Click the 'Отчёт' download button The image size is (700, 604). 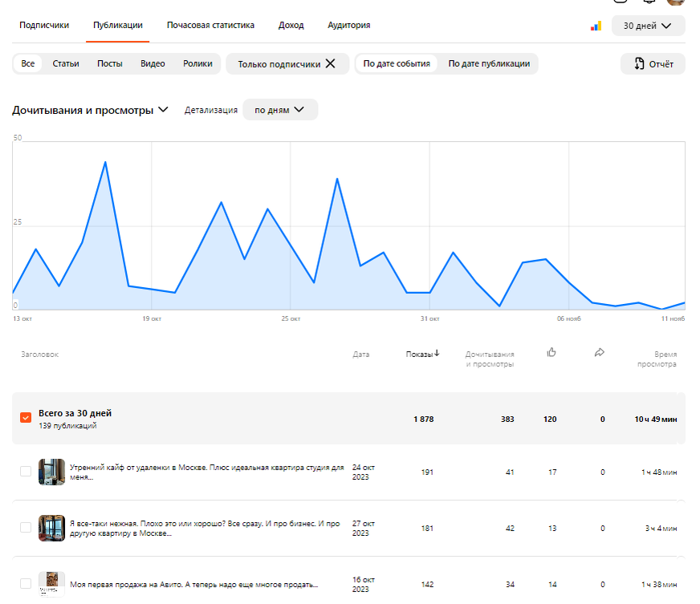(653, 64)
